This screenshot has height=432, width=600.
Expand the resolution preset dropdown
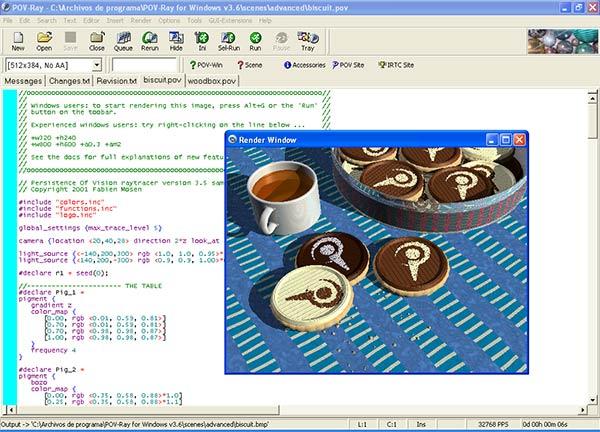[95, 65]
